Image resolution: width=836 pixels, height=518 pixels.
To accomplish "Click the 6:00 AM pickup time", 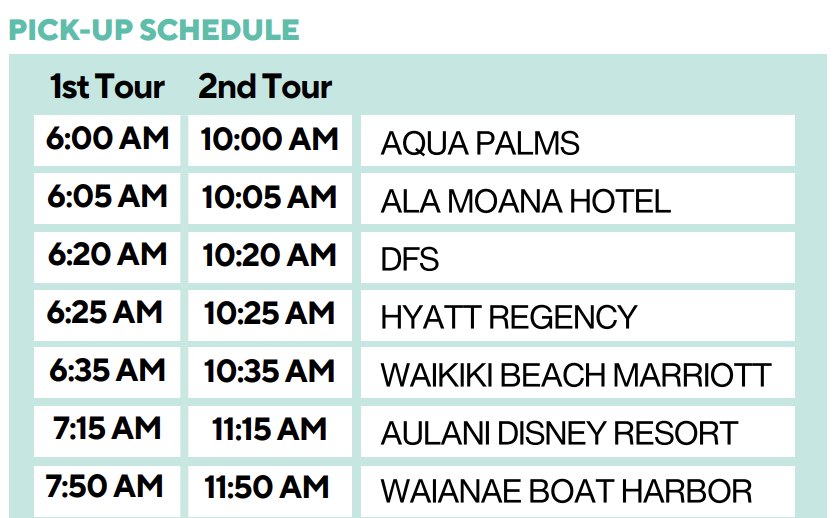I will click(107, 139).
